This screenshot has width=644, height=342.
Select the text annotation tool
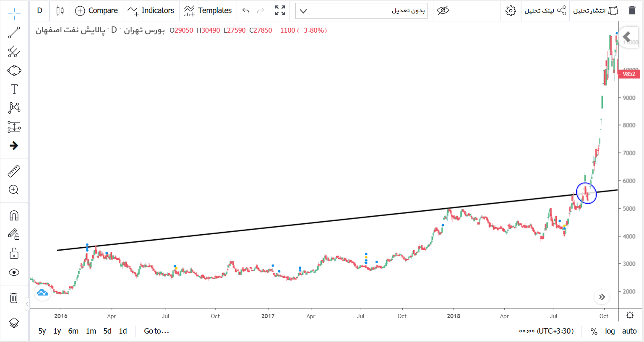coord(14,89)
